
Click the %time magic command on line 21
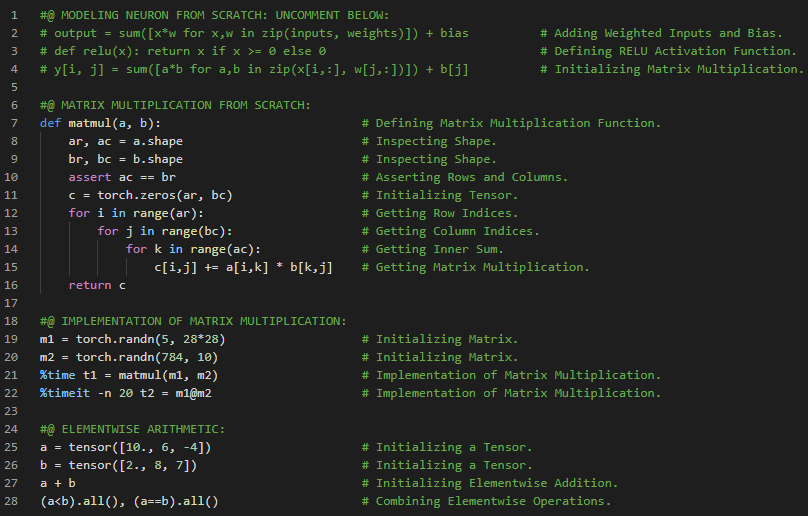tap(58, 375)
